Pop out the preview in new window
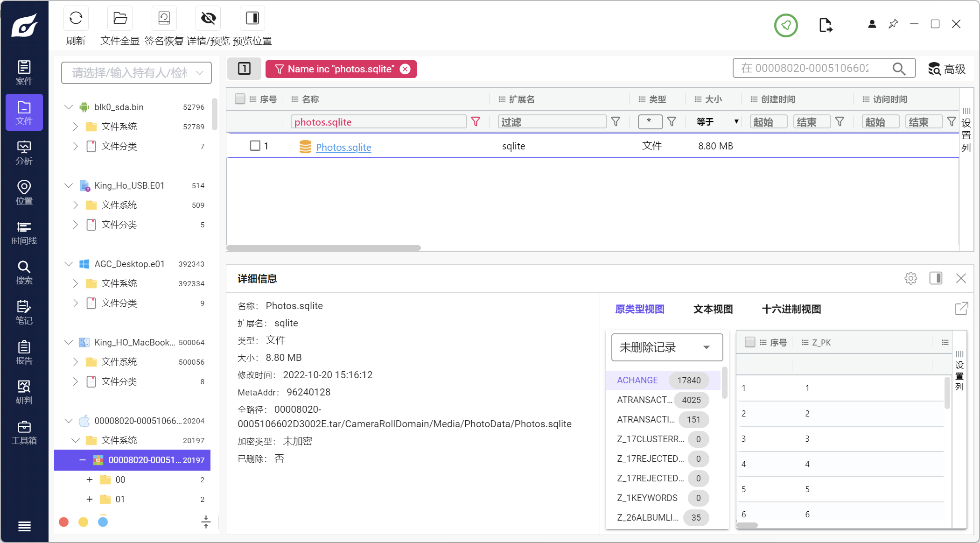 point(961,309)
